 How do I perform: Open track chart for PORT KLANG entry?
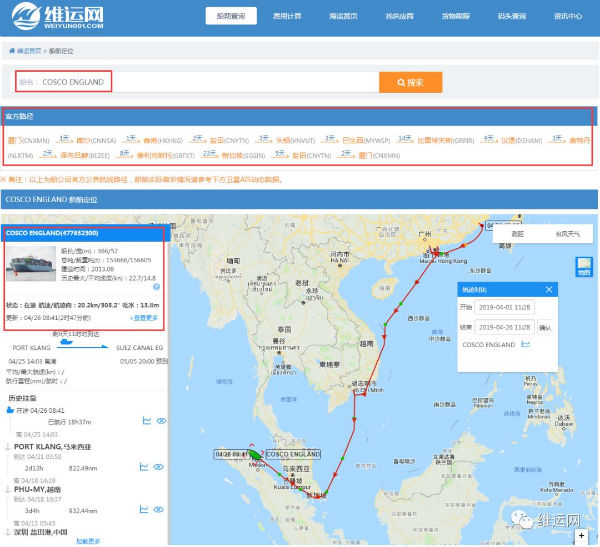click(x=146, y=467)
